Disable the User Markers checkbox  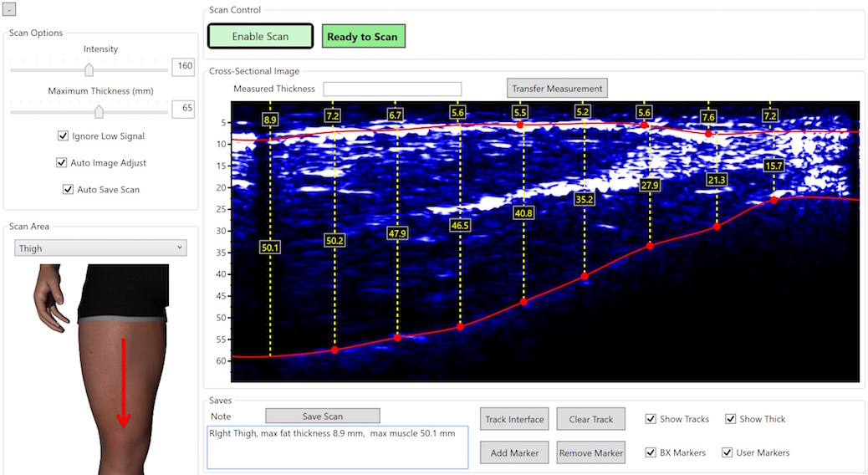click(x=727, y=452)
